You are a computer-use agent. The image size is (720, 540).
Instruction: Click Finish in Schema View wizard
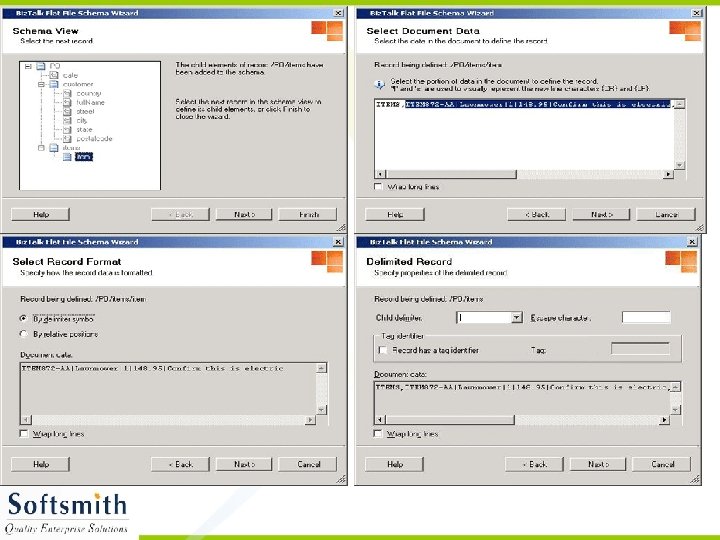(308, 214)
